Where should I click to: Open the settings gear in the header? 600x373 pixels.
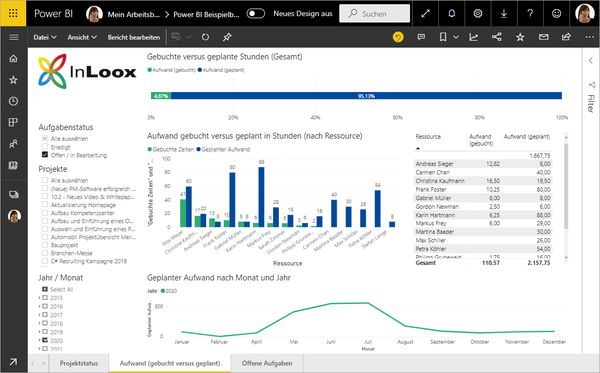478,13
